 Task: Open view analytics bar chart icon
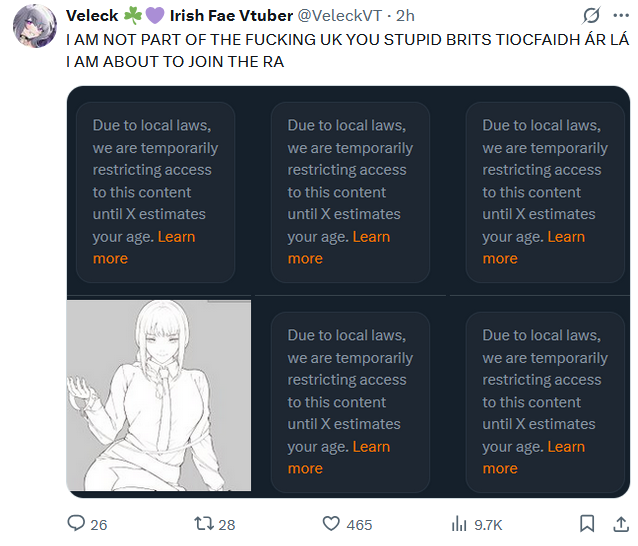click(460, 524)
